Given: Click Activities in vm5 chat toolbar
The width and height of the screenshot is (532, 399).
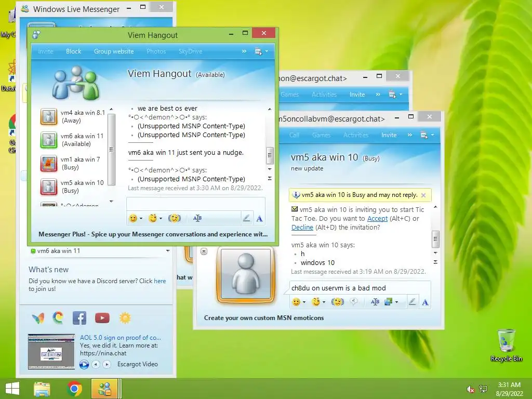Looking at the screenshot, I should tap(356, 135).
